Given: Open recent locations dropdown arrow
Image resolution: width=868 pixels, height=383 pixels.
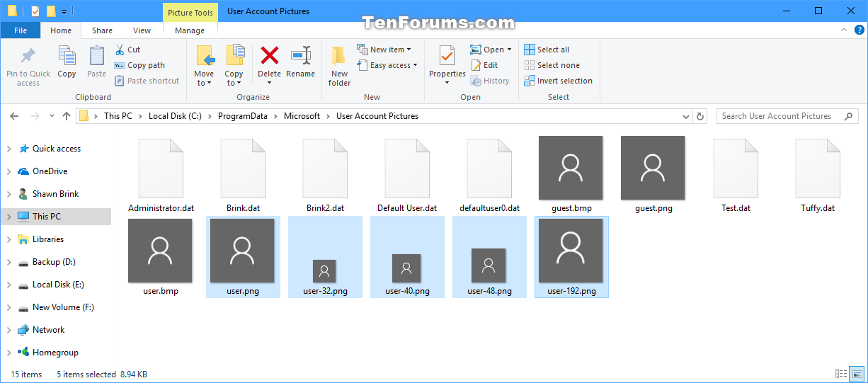Looking at the screenshot, I should [x=52, y=116].
